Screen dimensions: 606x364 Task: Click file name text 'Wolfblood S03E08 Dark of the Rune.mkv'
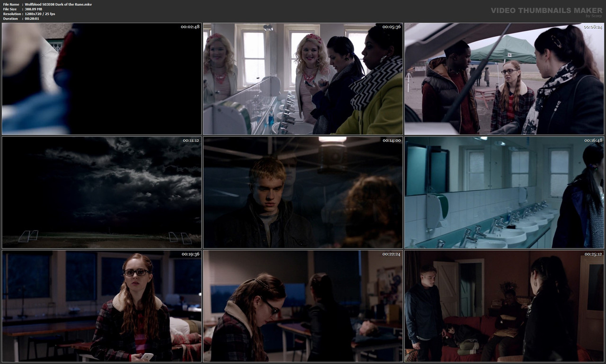tap(58, 4)
